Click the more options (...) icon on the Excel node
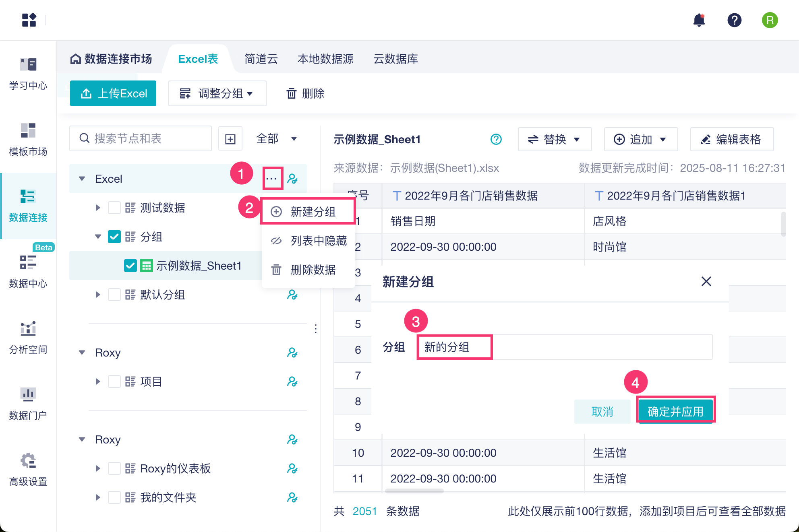 pyautogui.click(x=272, y=179)
